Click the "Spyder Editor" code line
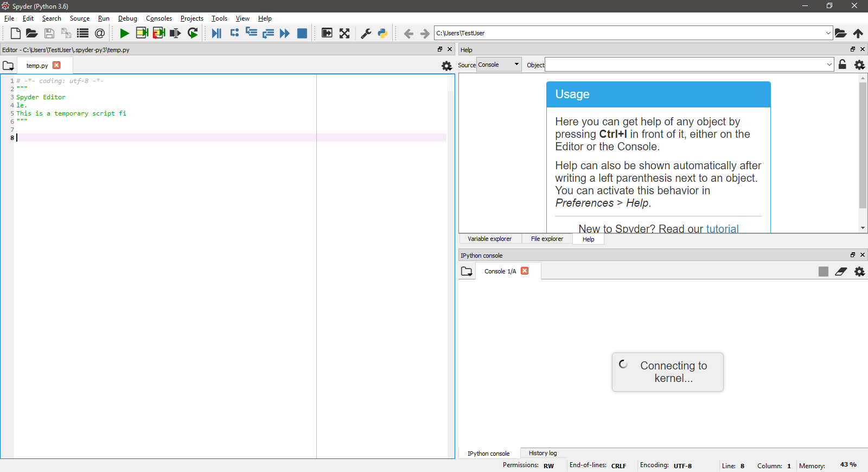The image size is (868, 472). pyautogui.click(x=41, y=97)
